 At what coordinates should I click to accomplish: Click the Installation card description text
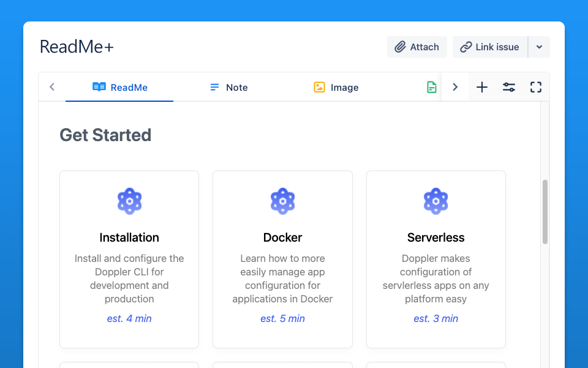click(x=129, y=278)
